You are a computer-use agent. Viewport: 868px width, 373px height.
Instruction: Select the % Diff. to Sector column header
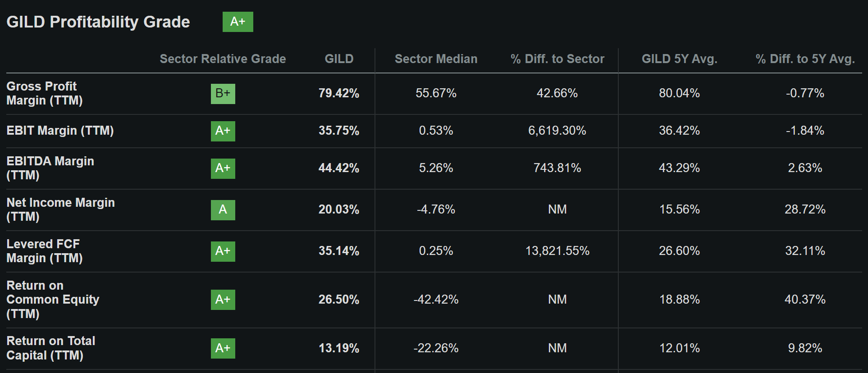pyautogui.click(x=557, y=59)
